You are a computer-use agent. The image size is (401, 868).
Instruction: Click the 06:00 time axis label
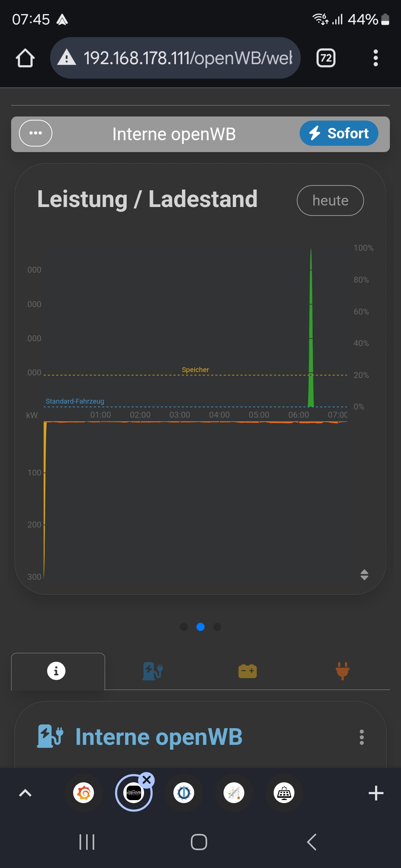click(299, 415)
